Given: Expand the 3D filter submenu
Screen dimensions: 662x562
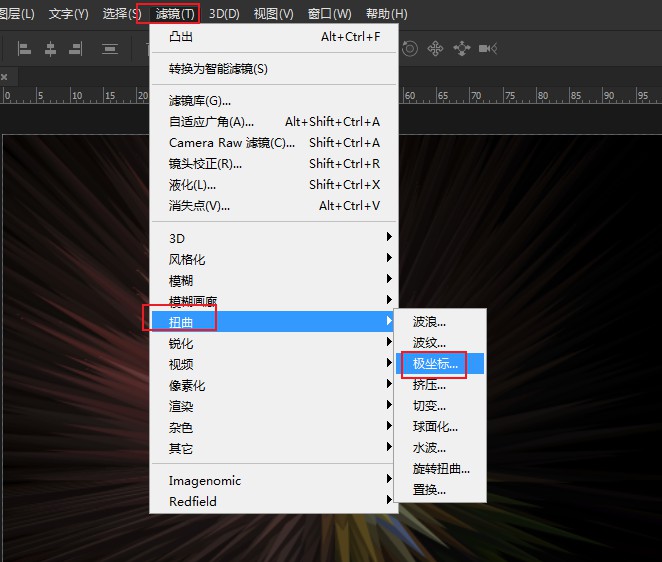Looking at the screenshot, I should point(274,239).
